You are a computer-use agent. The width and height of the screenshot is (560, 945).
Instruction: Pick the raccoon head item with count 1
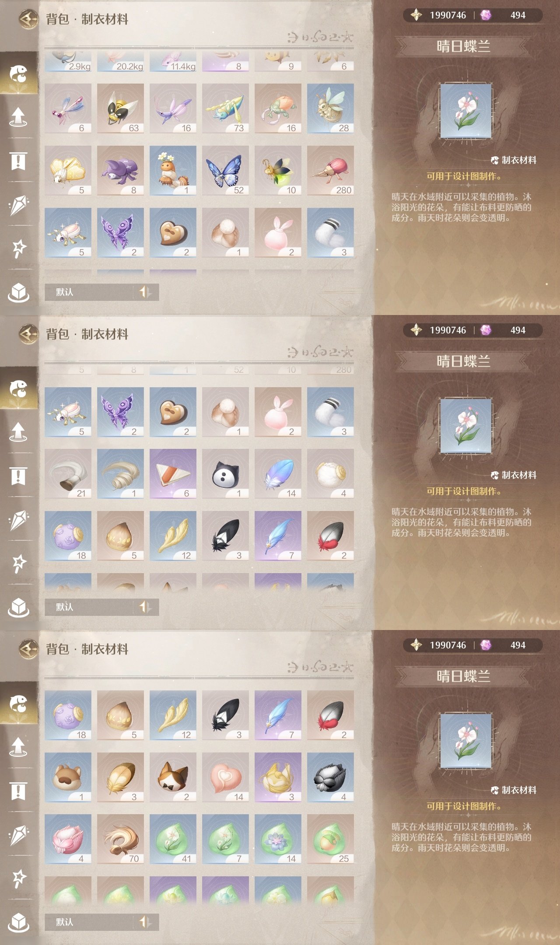tap(68, 777)
